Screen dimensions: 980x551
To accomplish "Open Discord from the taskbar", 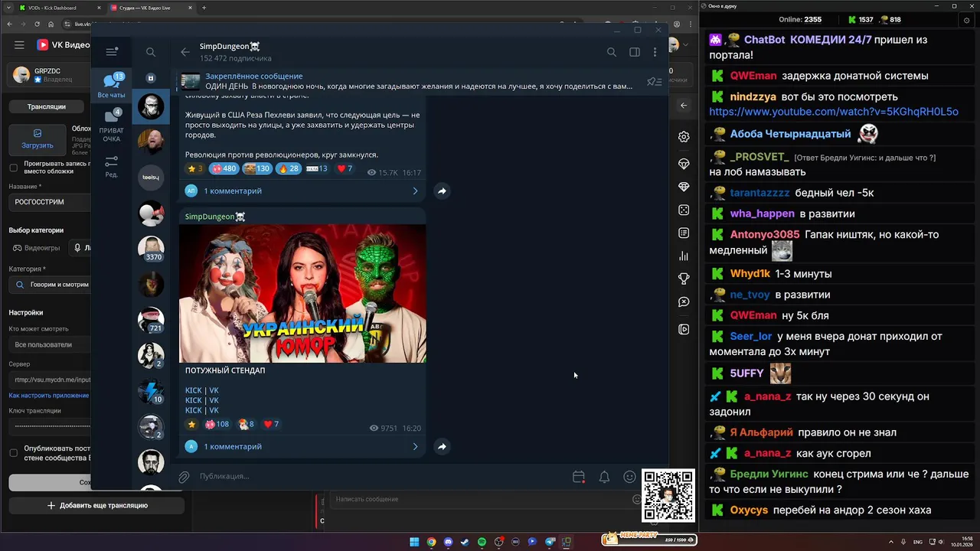I will pyautogui.click(x=448, y=542).
